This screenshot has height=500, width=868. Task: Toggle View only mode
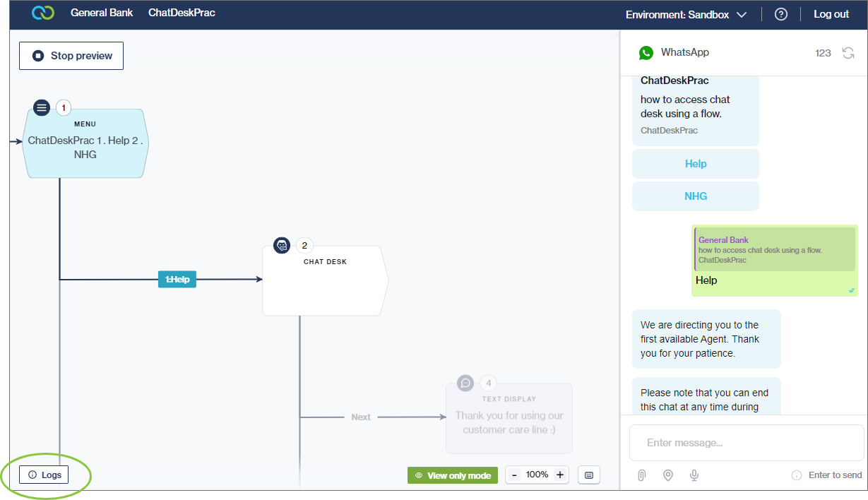click(x=452, y=475)
